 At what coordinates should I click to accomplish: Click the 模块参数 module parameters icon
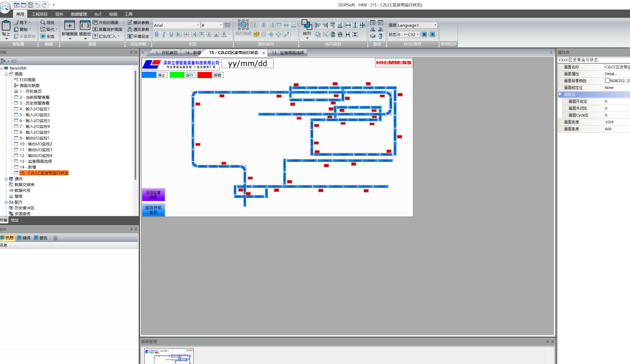(130, 23)
